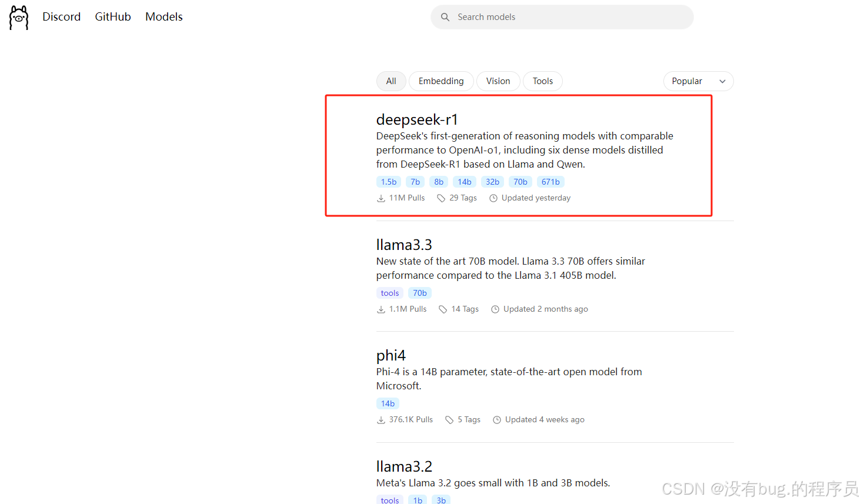The image size is (861, 504).
Task: Open the GitHub link
Action: (113, 17)
